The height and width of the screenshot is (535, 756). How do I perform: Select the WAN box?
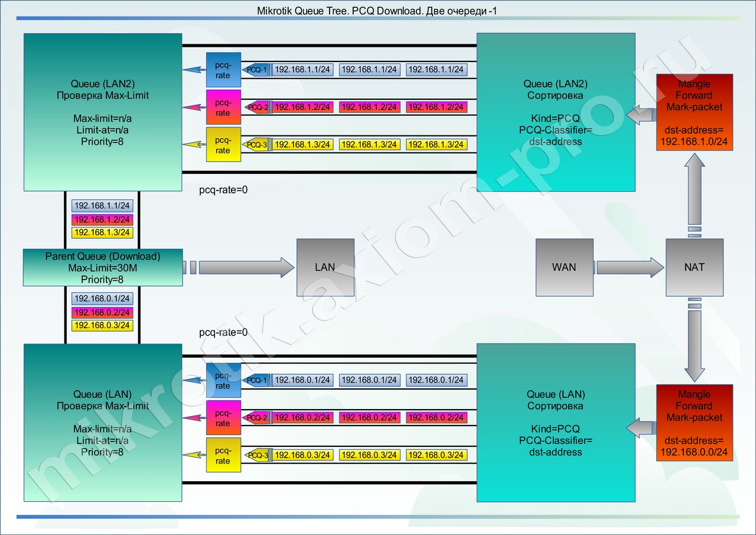[564, 267]
